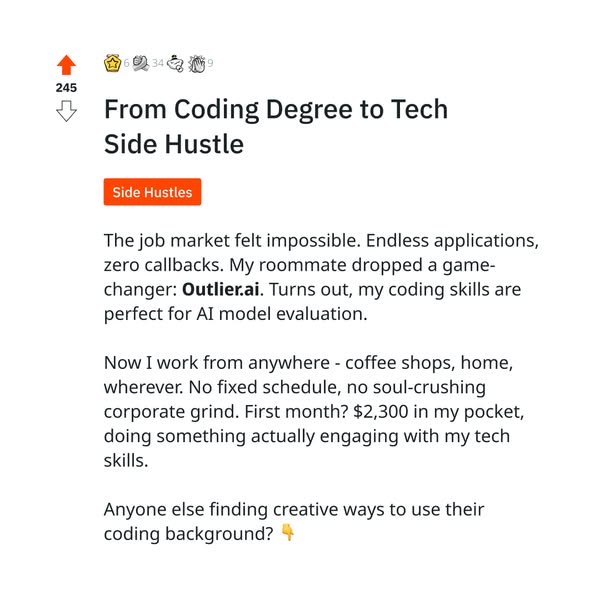600x600 pixels.
Task: Click the vote count 245
Action: pyautogui.click(x=66, y=88)
